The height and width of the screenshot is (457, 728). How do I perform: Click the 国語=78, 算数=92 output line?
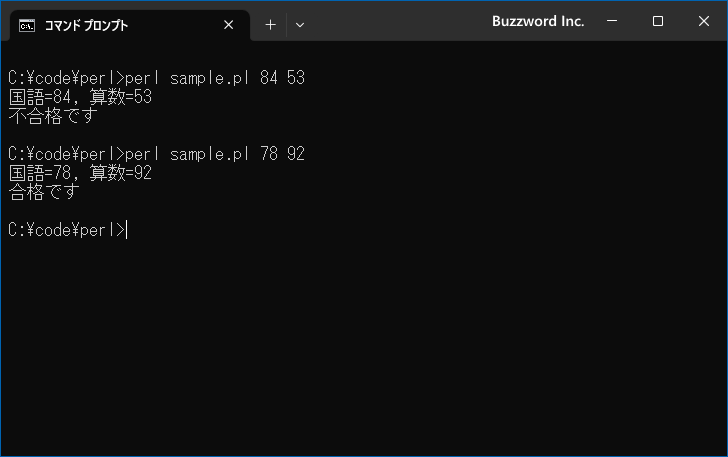(x=80, y=173)
